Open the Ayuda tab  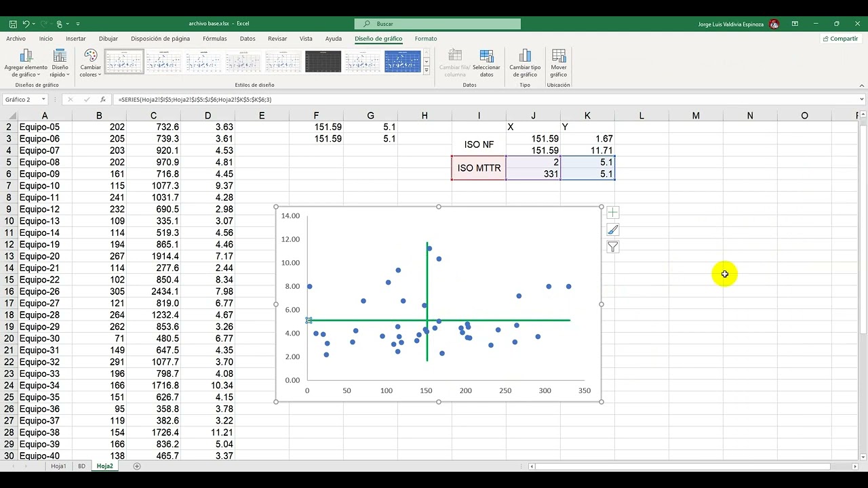[333, 39]
